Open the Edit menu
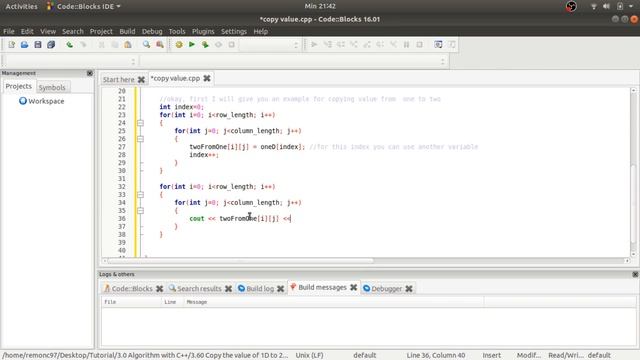The width and height of the screenshot is (640, 360). tap(27, 31)
